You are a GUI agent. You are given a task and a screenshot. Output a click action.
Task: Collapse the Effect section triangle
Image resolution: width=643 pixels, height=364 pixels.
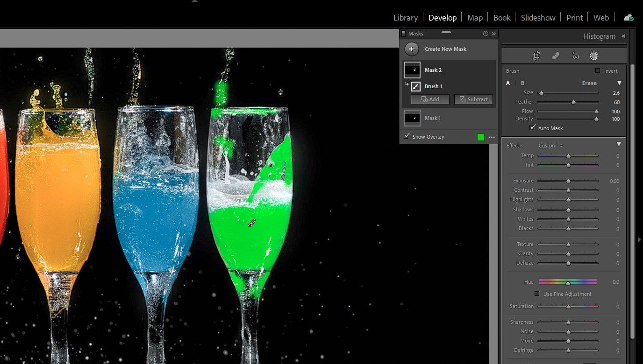pyautogui.click(x=619, y=145)
